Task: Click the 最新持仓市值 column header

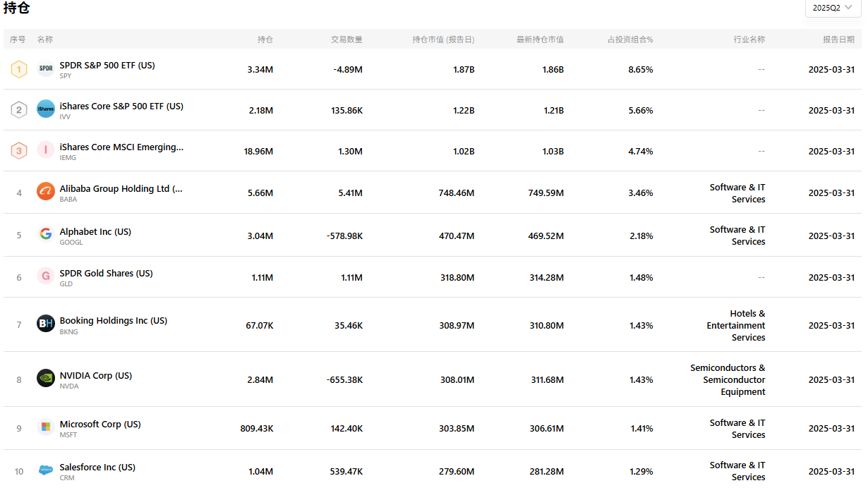Action: (540, 39)
